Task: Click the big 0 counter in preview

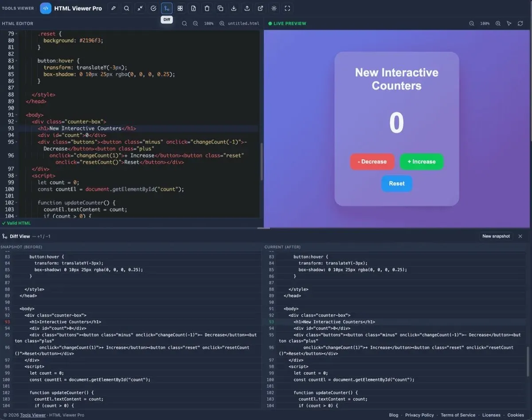Action: (x=397, y=123)
